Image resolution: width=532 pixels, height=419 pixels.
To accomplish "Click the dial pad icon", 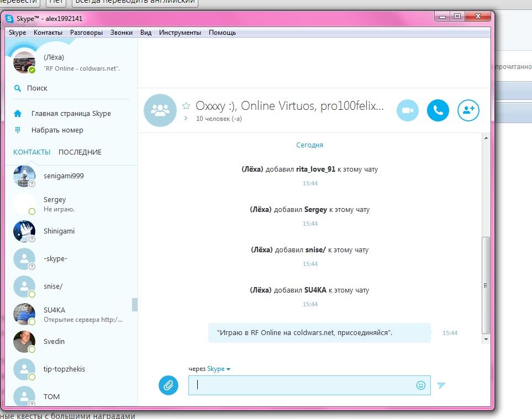I will coord(18,130).
